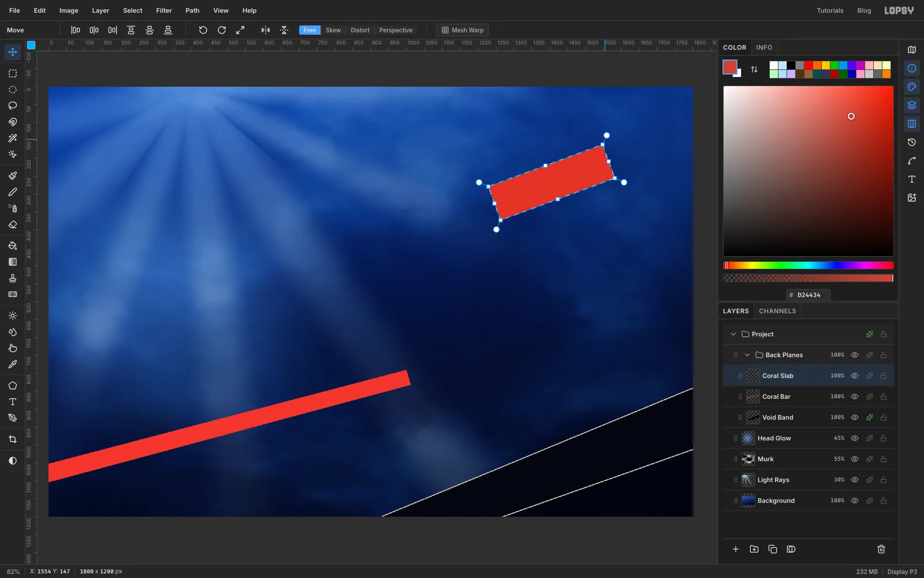The image size is (924, 578).
Task: Select the Paint Bucket fill tool
Action: click(13, 246)
